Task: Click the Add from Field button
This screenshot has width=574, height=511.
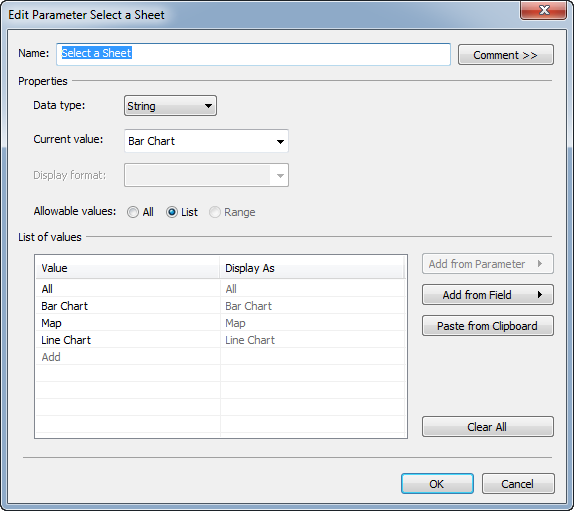Action: pos(488,295)
